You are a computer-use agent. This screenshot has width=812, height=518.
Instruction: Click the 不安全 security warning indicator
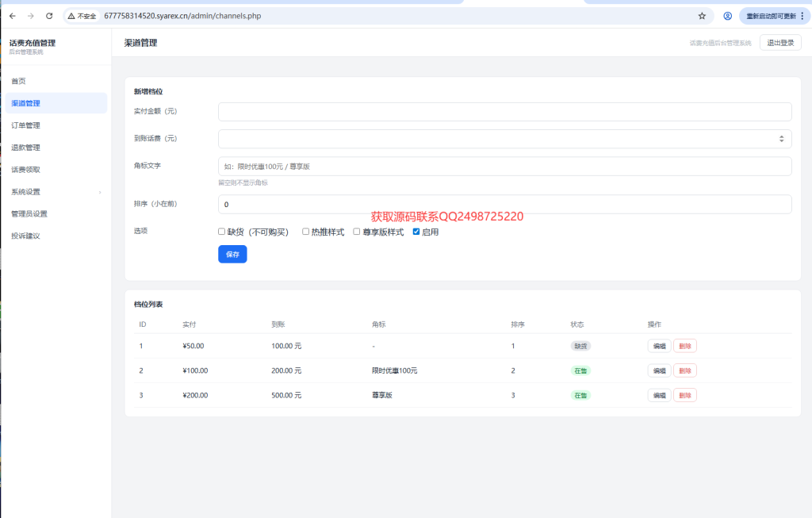[82, 16]
